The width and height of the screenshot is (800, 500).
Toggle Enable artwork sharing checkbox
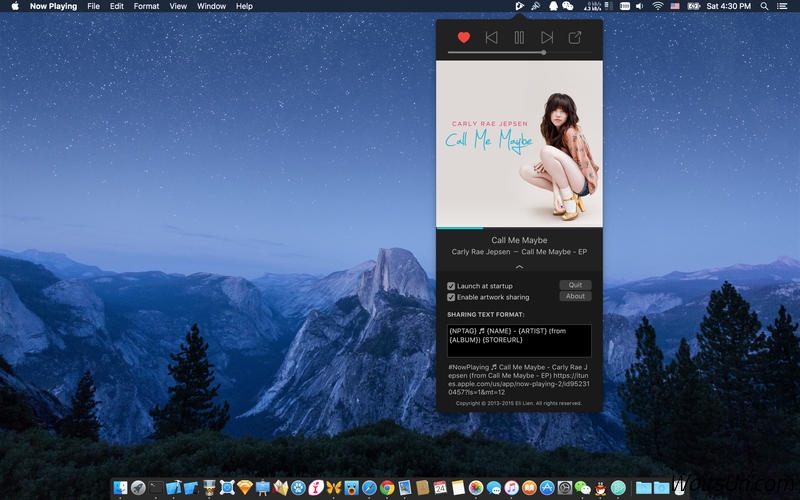[451, 297]
